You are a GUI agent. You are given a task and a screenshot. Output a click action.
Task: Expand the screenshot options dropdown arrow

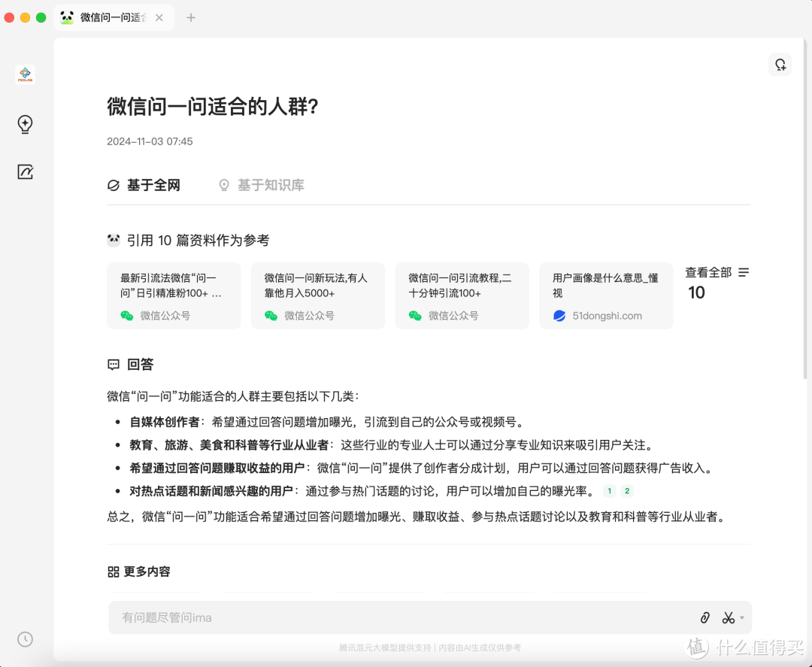[x=742, y=618]
